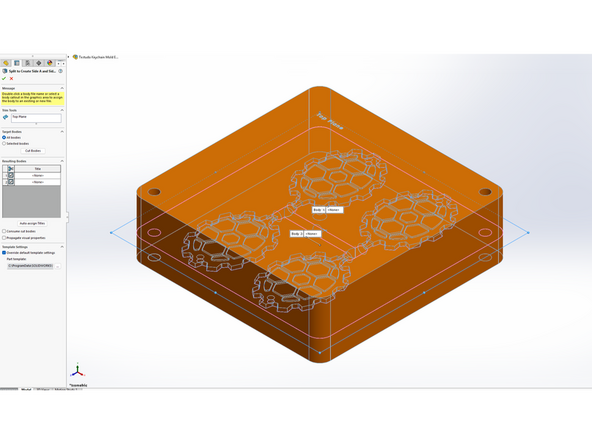The width and height of the screenshot is (592, 444).
Task: Open the FeatureManager design tree tab
Action: (x=6, y=63)
